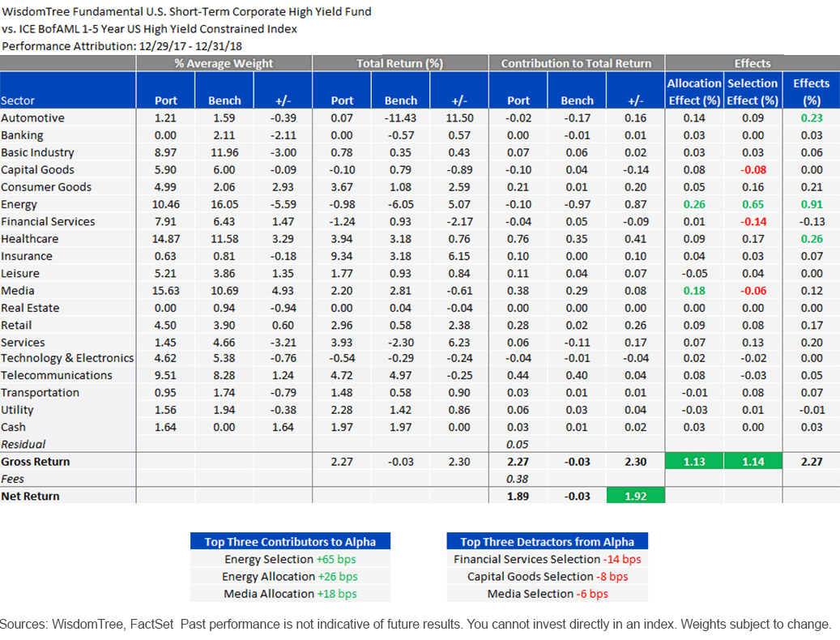This screenshot has height=640, width=840.
Task: Click the Transportation row label
Action: pos(40,393)
